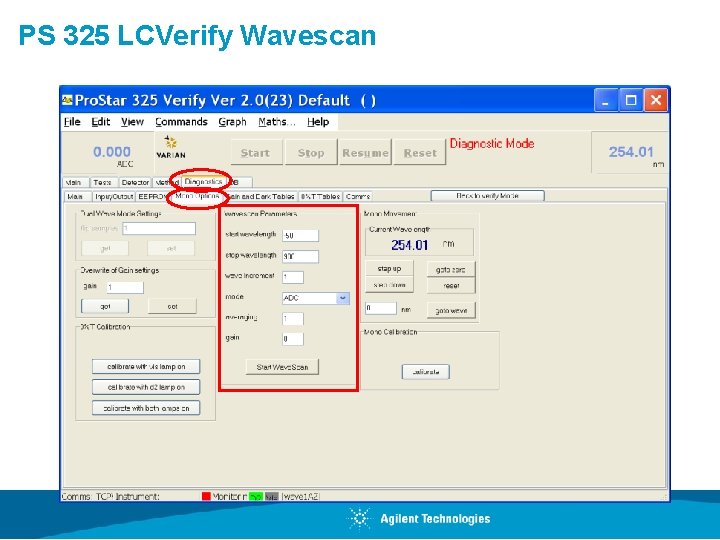Click calibrate with both lamps on
The height and width of the screenshot is (540, 720).
coord(146,408)
